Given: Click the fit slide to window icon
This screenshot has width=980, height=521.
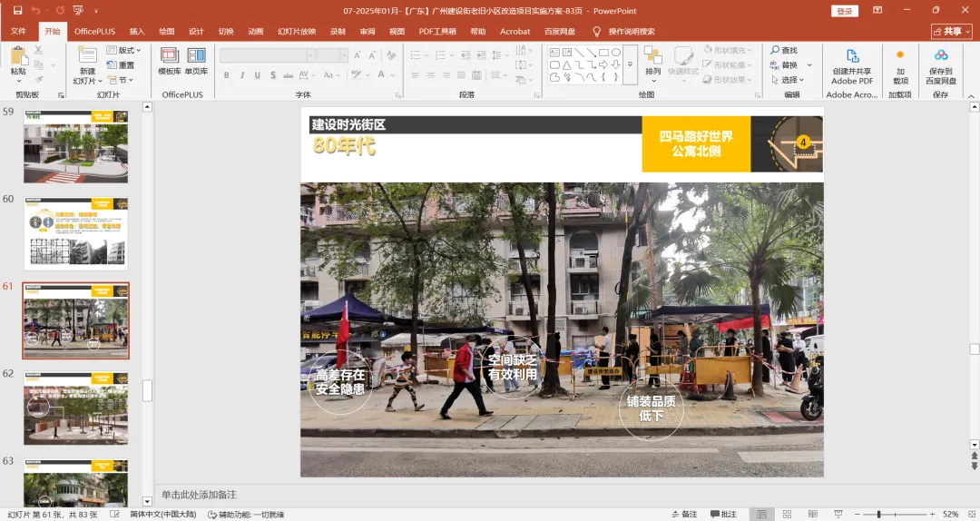Looking at the screenshot, I should tap(970, 514).
